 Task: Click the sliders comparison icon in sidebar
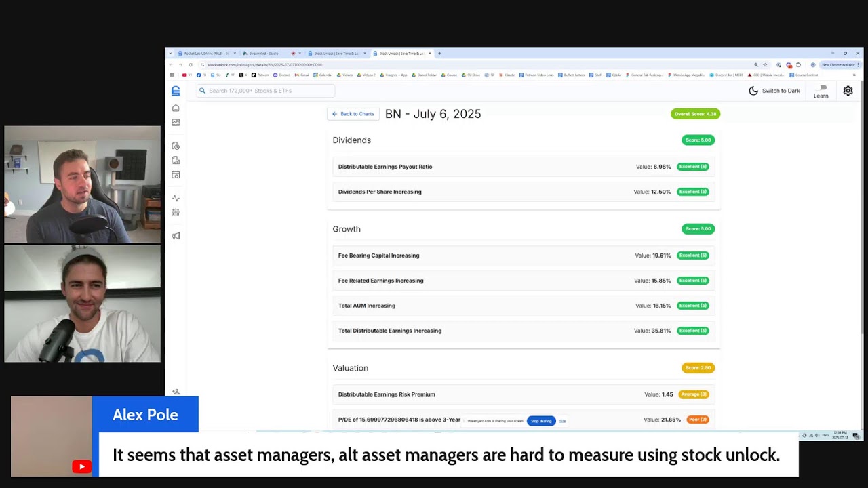point(176,212)
